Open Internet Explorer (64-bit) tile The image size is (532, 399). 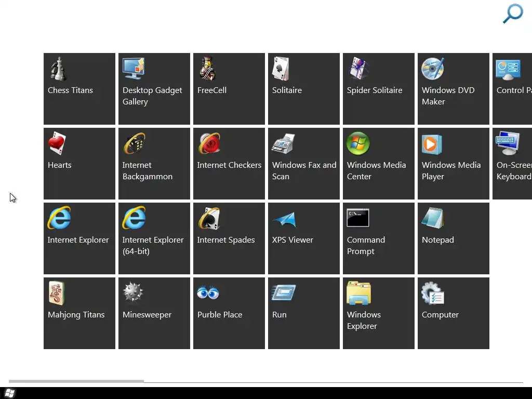[154, 238]
